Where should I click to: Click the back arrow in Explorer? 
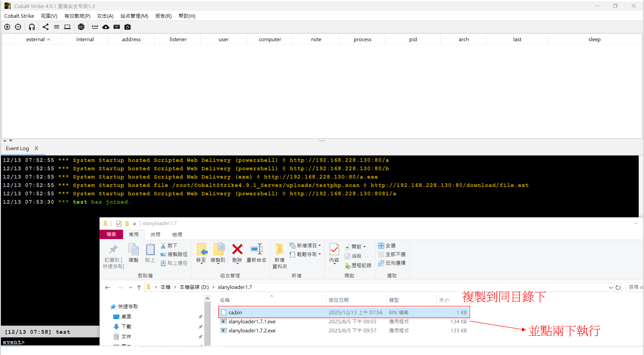108,287
